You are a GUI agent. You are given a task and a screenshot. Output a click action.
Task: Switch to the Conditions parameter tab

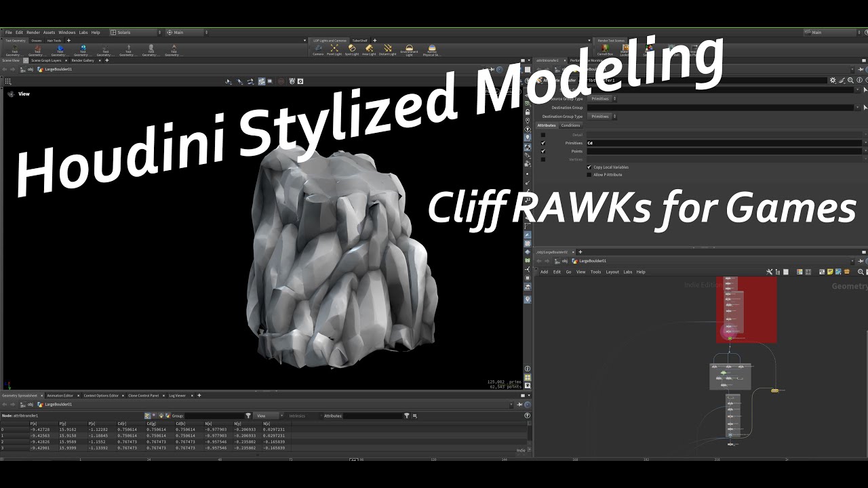570,125
